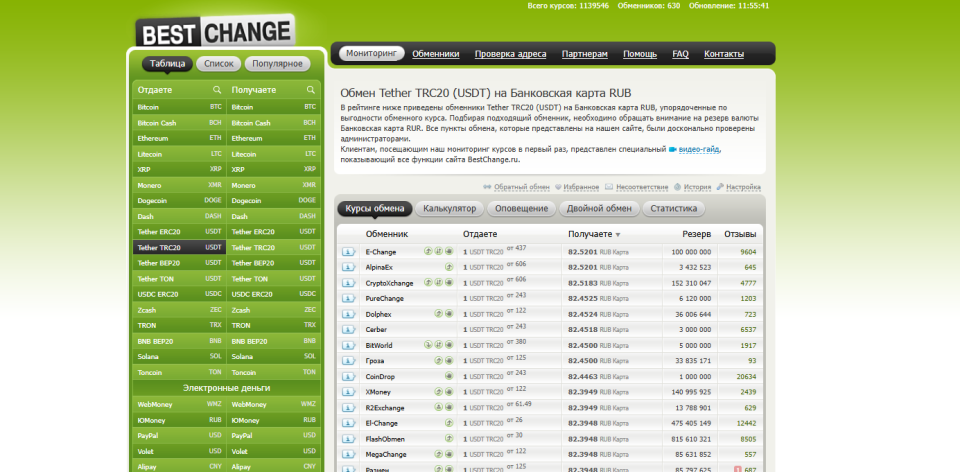
Task: Select the Таблица view mode
Action: coord(166,64)
